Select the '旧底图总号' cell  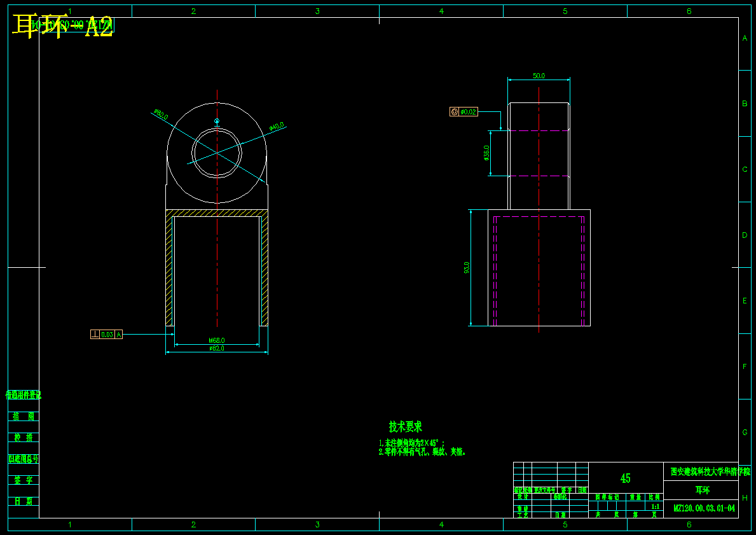23,459
